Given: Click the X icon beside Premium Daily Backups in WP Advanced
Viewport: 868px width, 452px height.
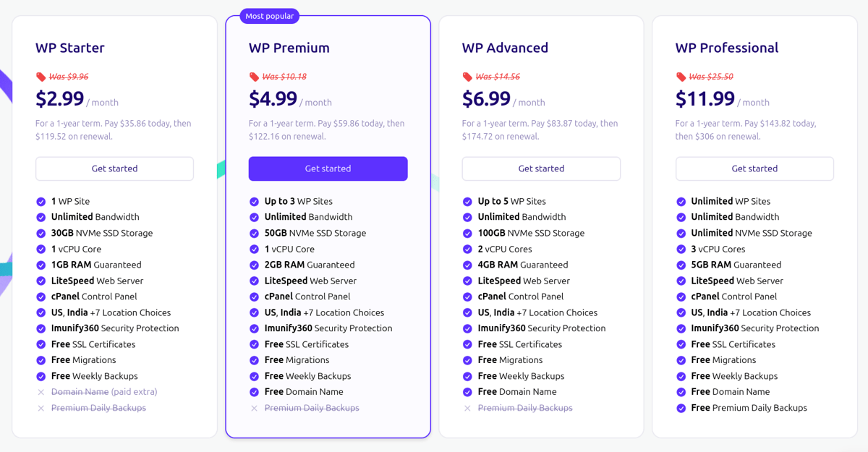Looking at the screenshot, I should (x=468, y=408).
